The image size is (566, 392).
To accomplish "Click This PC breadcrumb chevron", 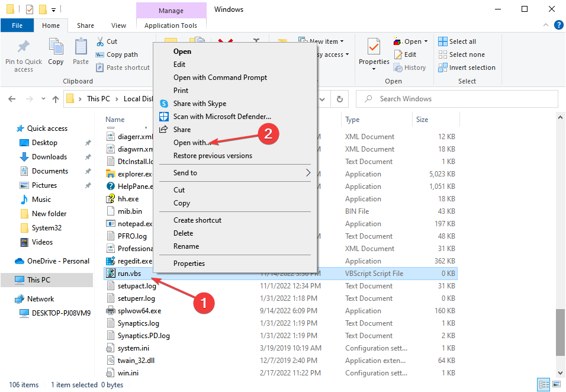I will click(x=117, y=99).
